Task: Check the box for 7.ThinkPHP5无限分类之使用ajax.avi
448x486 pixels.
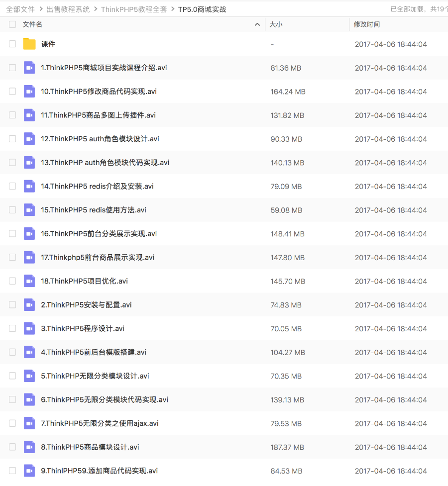Action: point(12,423)
